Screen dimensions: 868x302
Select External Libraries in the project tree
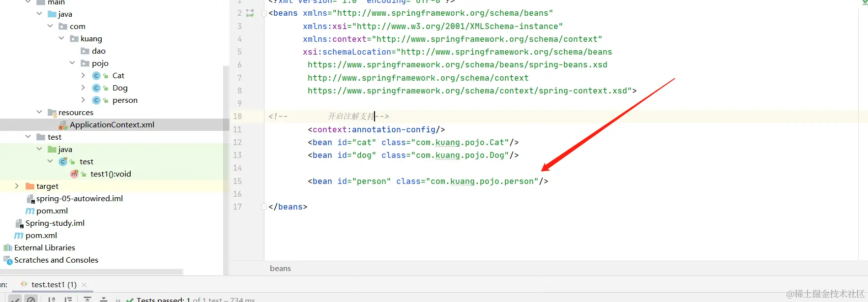coord(45,248)
